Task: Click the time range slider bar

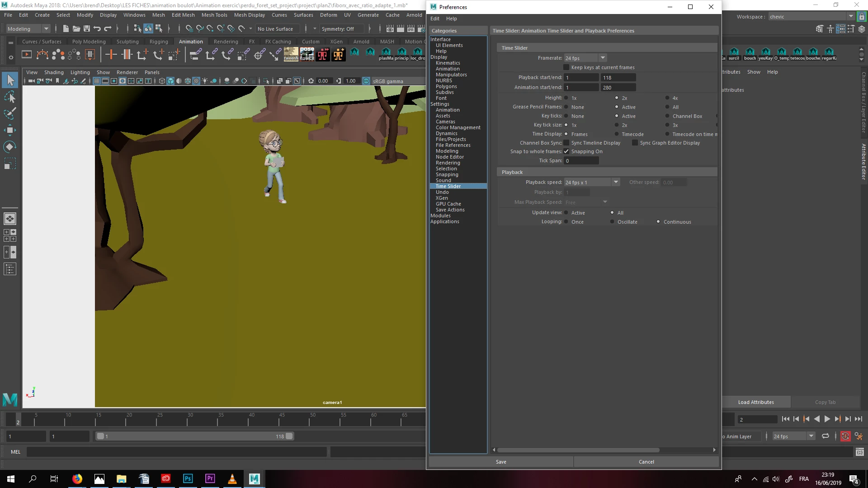Action: point(194,436)
